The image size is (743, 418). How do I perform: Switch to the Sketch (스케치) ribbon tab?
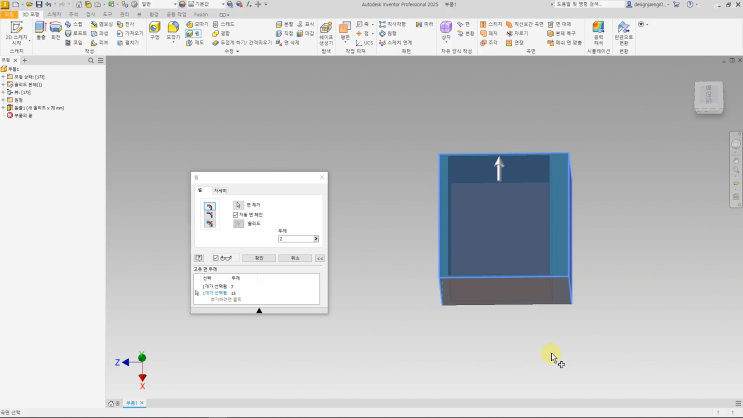click(x=54, y=15)
